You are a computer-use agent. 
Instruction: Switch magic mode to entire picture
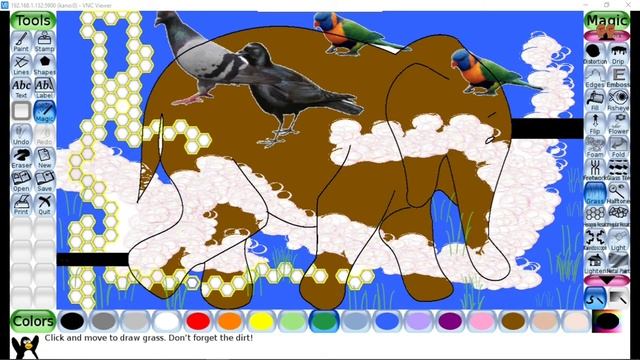(618, 298)
